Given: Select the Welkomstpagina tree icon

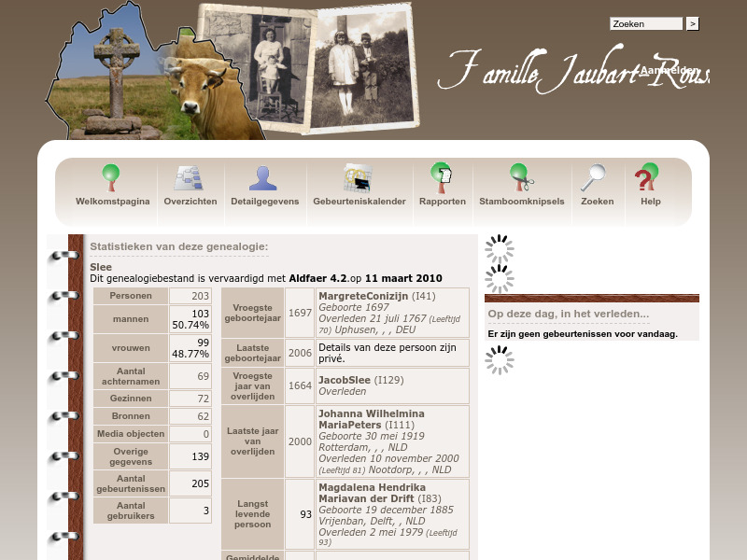Looking at the screenshot, I should [x=111, y=176].
